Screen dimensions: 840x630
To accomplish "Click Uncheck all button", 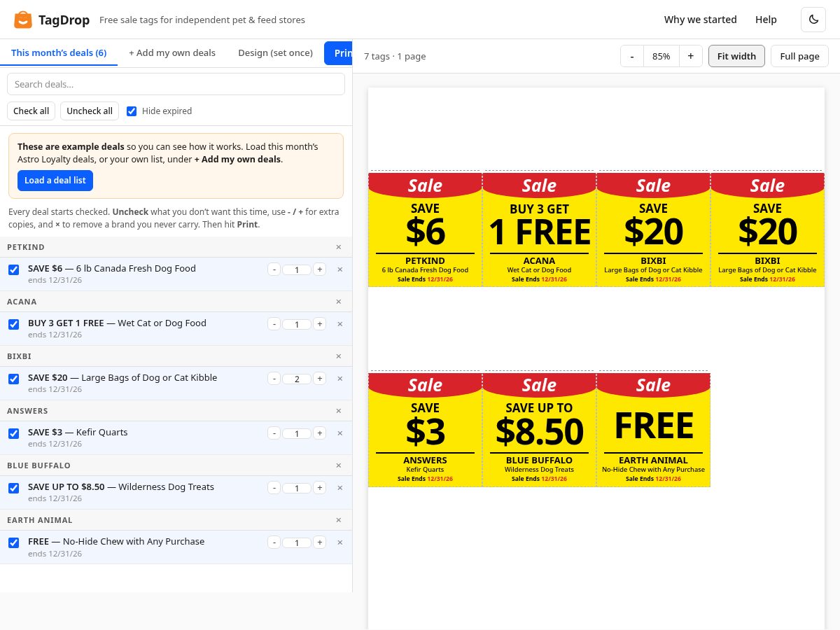I will coord(90,111).
